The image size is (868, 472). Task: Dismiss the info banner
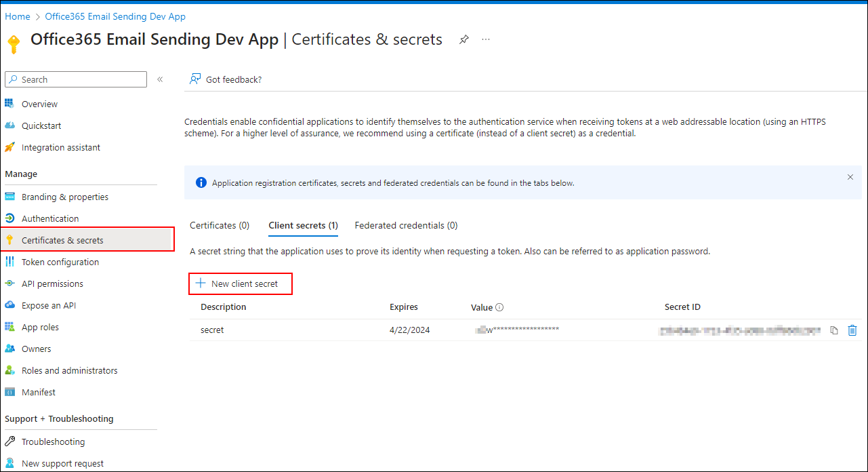(850, 177)
